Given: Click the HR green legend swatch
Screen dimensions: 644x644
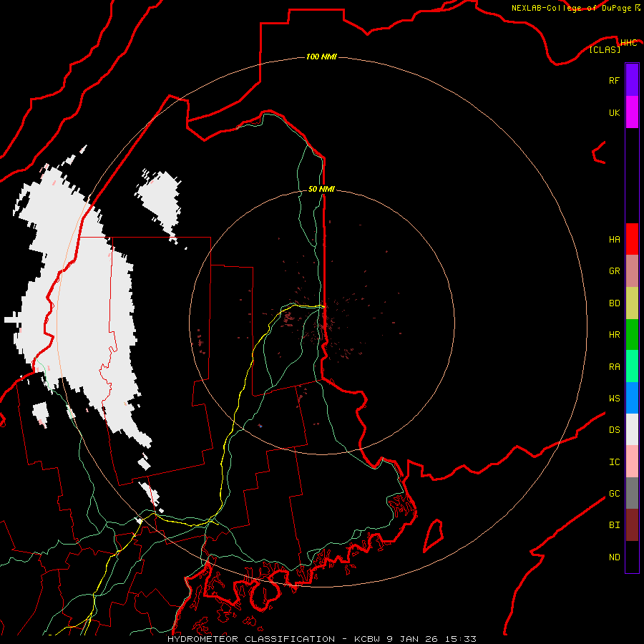Looking at the screenshot, I should click(x=632, y=334).
